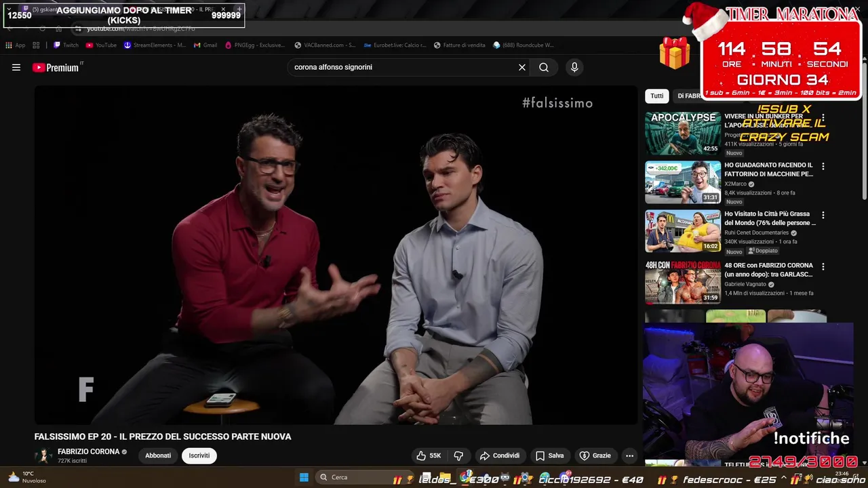Open options menu for 'Città Più Grassa' video
This screenshot has height=488, width=868.
pyautogui.click(x=823, y=215)
